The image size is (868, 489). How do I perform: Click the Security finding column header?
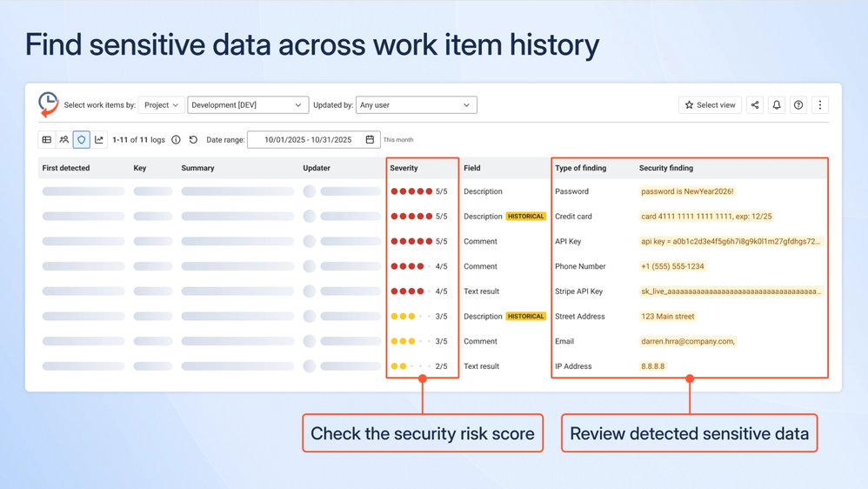point(666,168)
